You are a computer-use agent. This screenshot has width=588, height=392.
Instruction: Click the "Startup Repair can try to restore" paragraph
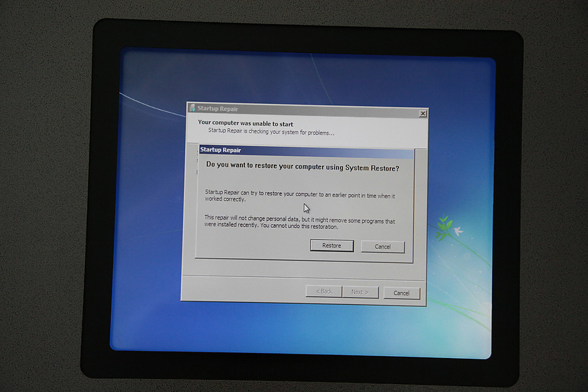tap(300, 196)
